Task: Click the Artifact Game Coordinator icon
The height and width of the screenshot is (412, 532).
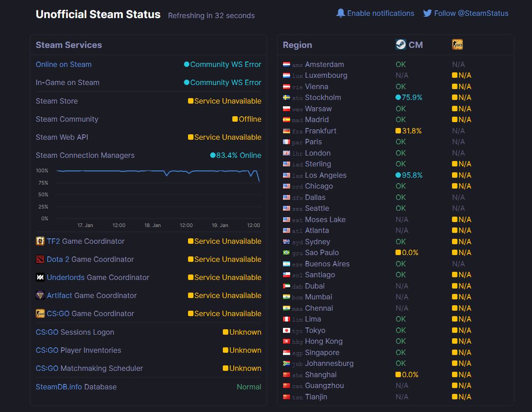Action: click(x=40, y=295)
